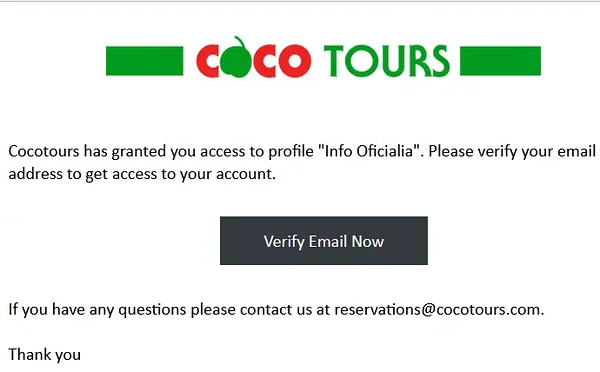Click "If you have any questions" text
The image size is (600, 372).
(x=97, y=309)
